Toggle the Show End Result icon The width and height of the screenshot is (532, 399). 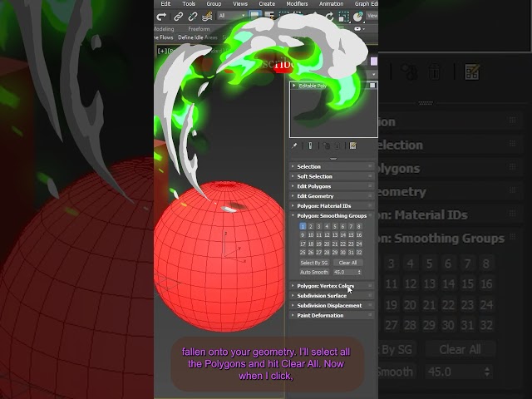click(310, 146)
